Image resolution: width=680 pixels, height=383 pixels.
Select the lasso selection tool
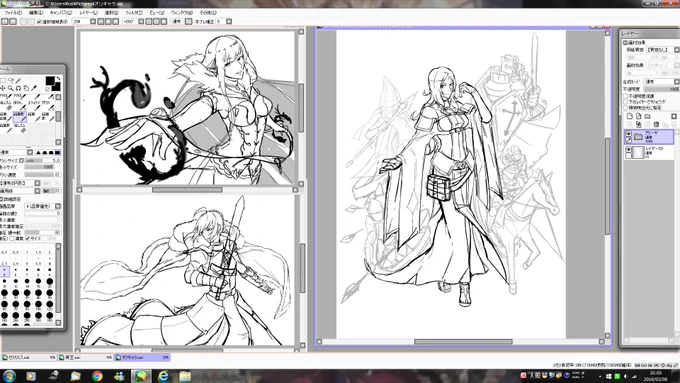[11, 81]
